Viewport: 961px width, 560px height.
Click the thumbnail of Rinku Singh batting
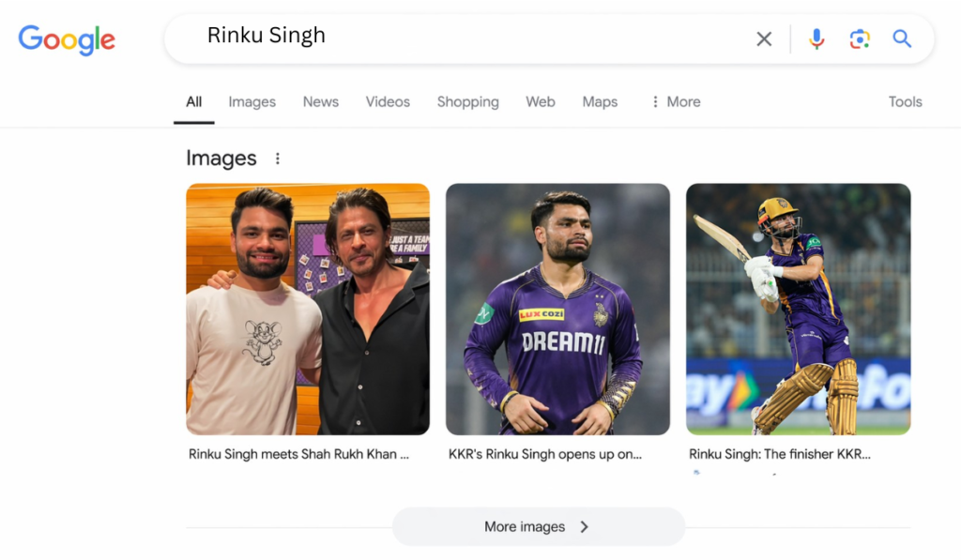(x=798, y=310)
